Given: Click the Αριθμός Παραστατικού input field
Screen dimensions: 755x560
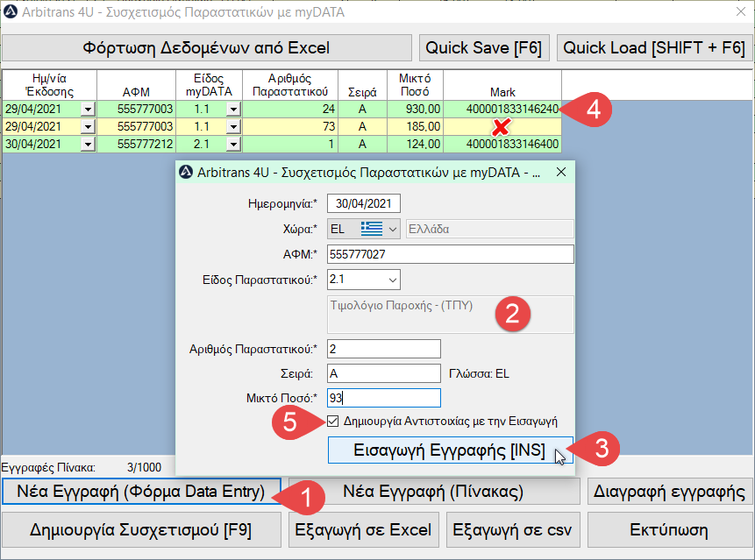Looking at the screenshot, I should coord(384,349).
